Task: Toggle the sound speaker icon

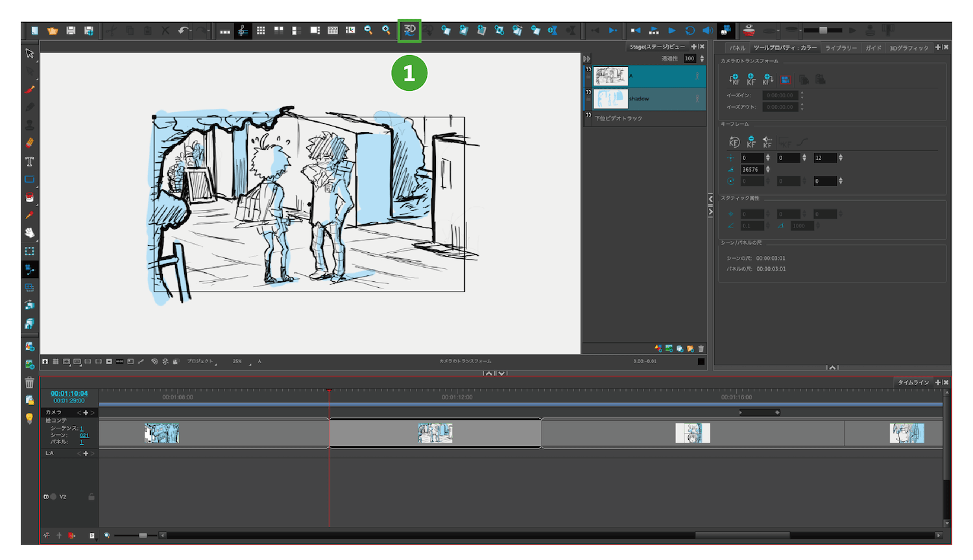Action: [x=708, y=30]
